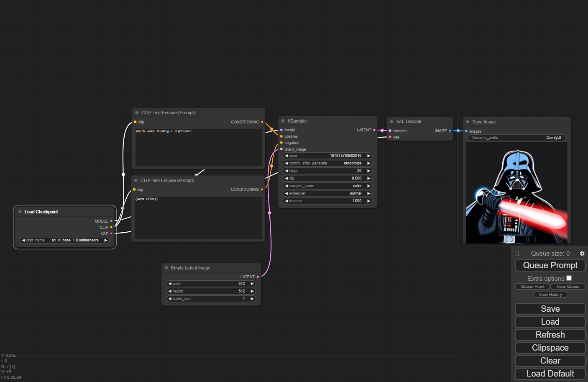Increase width with the right arrow
Screen dimensions: 588x382
click(x=252, y=284)
